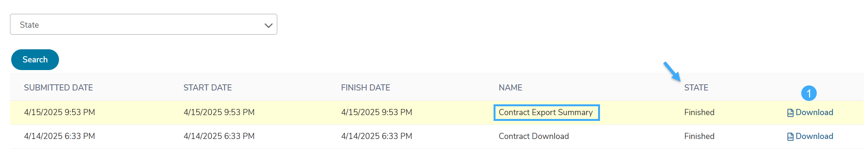Click the blue numbered 1 marker badge
This screenshot has width=868, height=149.
[809, 93]
